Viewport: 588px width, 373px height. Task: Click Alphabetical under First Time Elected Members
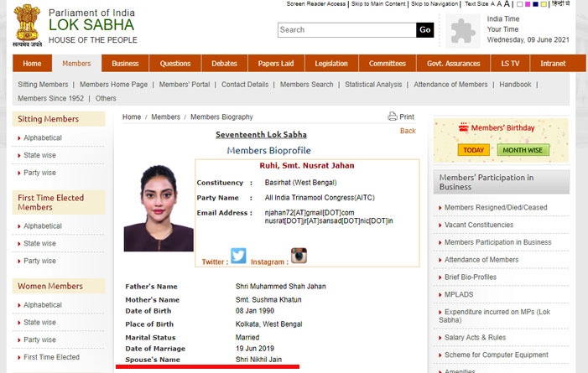[x=43, y=226]
